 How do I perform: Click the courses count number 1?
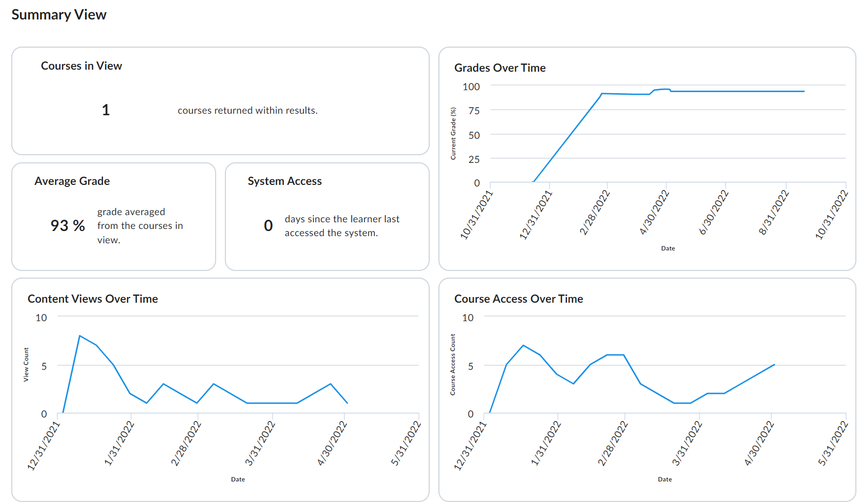point(106,110)
